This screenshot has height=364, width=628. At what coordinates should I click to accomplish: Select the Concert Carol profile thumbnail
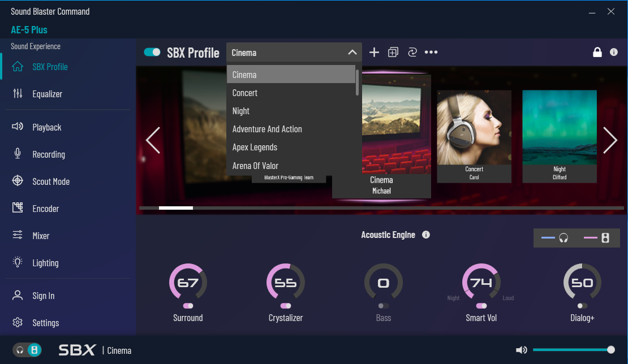point(474,136)
